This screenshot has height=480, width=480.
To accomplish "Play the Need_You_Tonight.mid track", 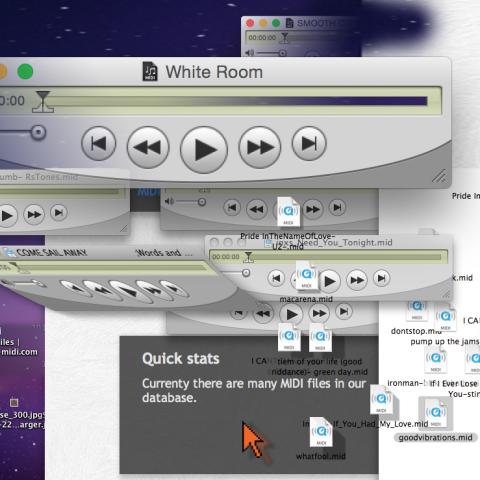I will coord(329,281).
